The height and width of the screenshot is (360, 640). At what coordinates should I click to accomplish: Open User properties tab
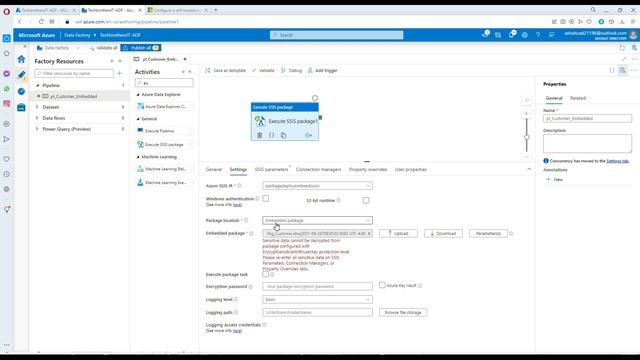(x=411, y=169)
